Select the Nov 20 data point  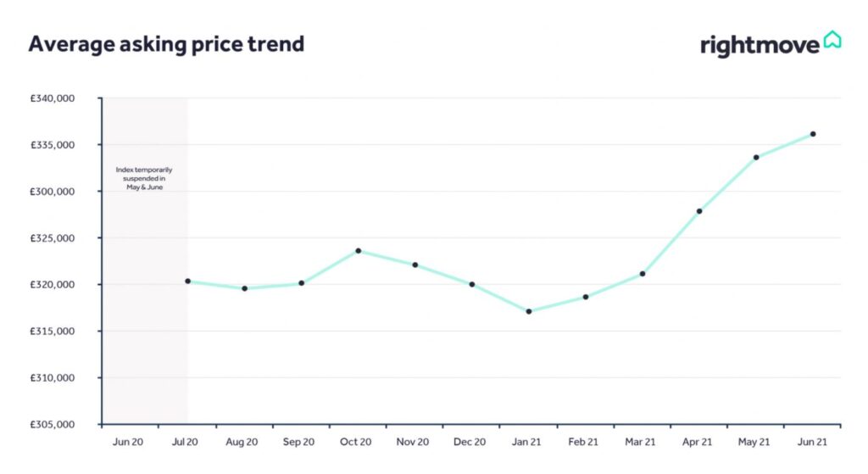[x=415, y=265]
